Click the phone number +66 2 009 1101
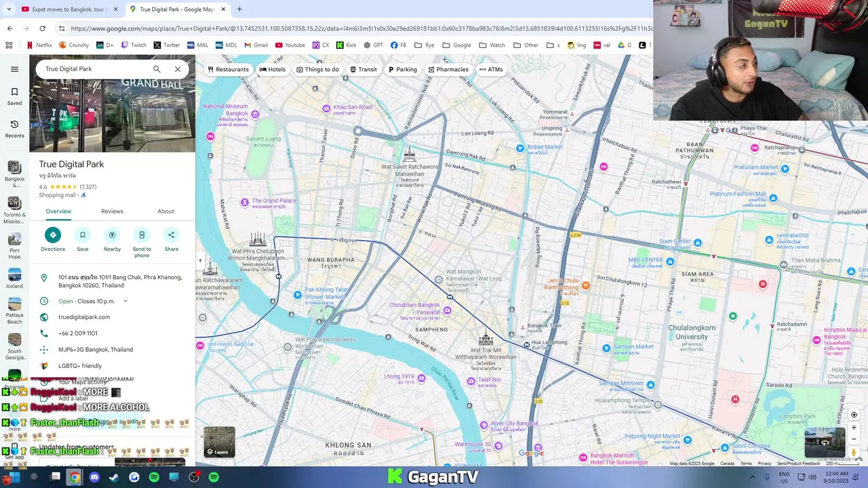Screen dimensions: 868x488 (x=78, y=333)
